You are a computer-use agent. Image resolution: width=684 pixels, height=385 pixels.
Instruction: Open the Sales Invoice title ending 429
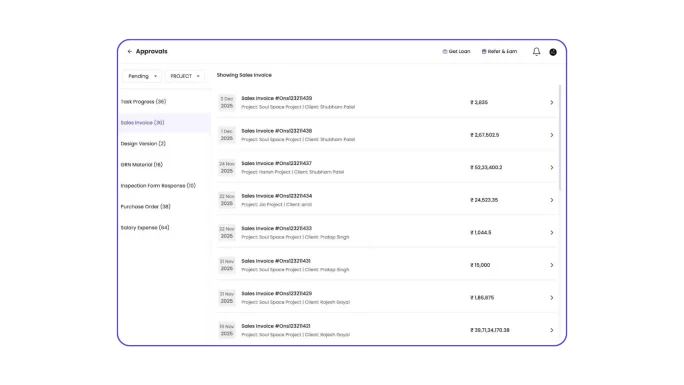coord(277,293)
